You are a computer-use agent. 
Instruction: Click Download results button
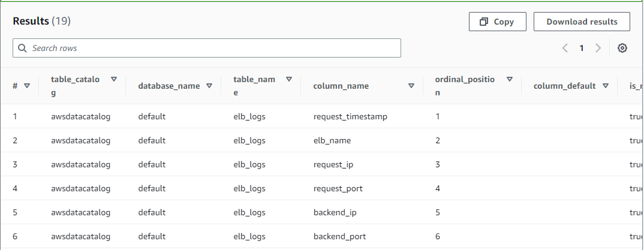pyautogui.click(x=582, y=22)
